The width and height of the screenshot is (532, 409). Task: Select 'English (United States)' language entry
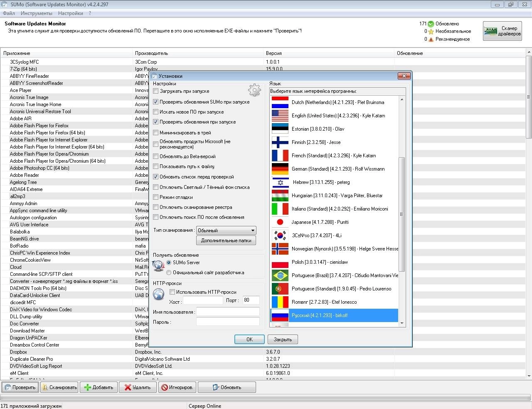(334, 116)
